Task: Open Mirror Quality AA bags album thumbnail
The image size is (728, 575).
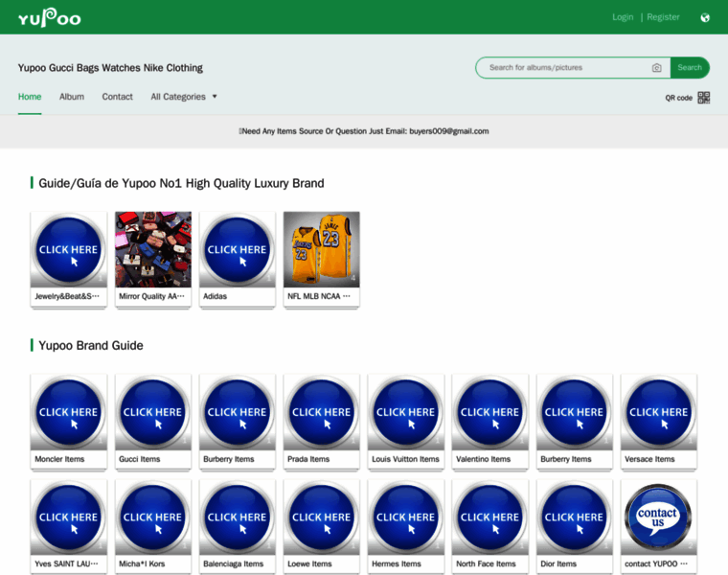Action: pyautogui.click(x=153, y=250)
